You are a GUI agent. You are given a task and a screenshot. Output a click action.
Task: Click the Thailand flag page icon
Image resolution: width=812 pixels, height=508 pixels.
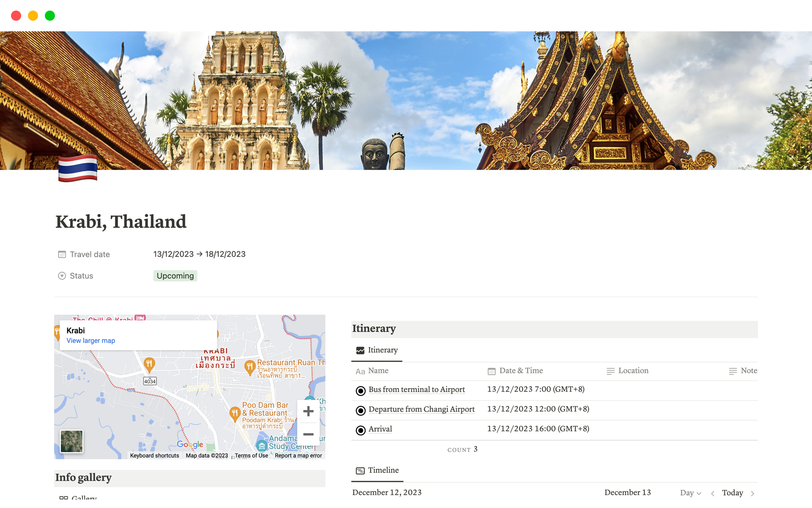(x=78, y=168)
